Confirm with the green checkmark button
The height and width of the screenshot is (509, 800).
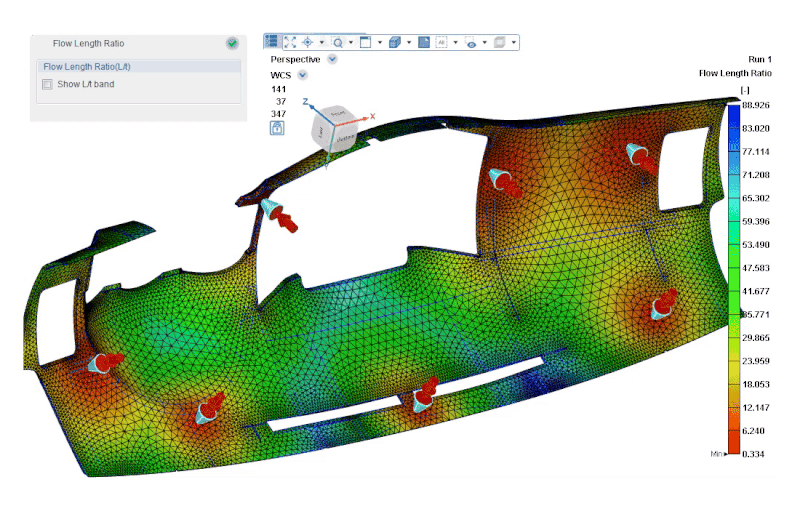[232, 43]
